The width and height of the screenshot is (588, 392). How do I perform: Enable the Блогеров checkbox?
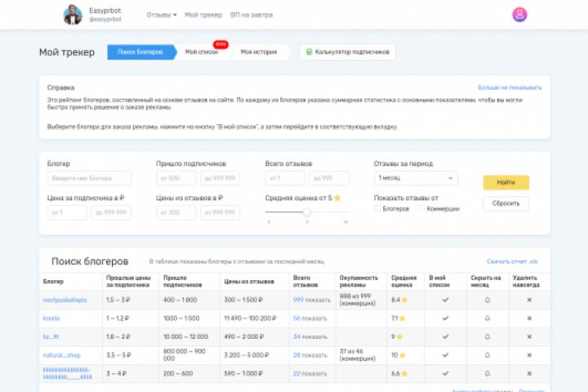377,208
